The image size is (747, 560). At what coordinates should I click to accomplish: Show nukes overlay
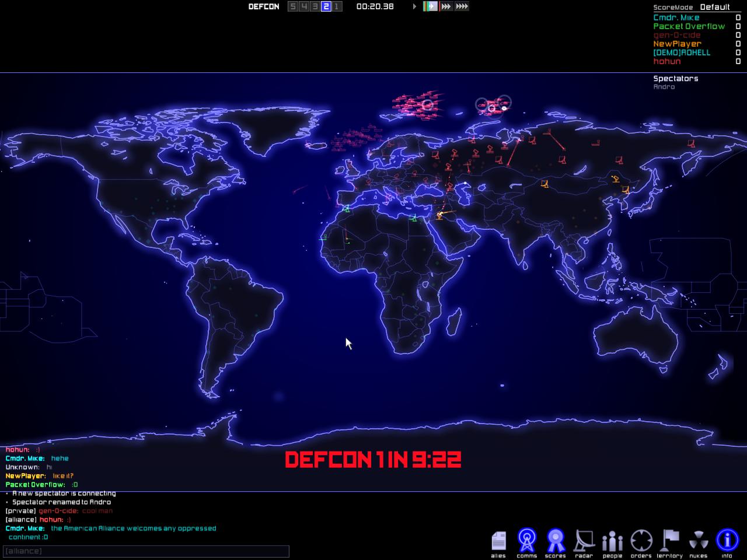698,541
